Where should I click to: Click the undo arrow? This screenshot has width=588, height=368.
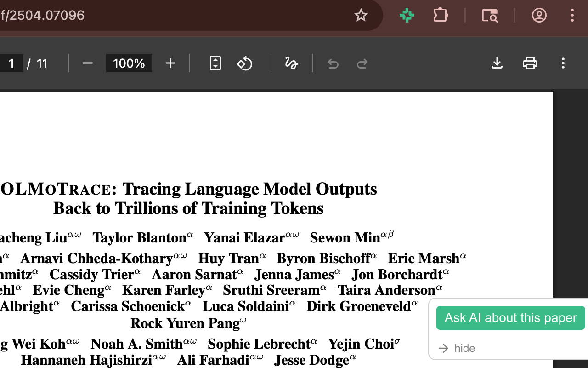click(x=333, y=63)
